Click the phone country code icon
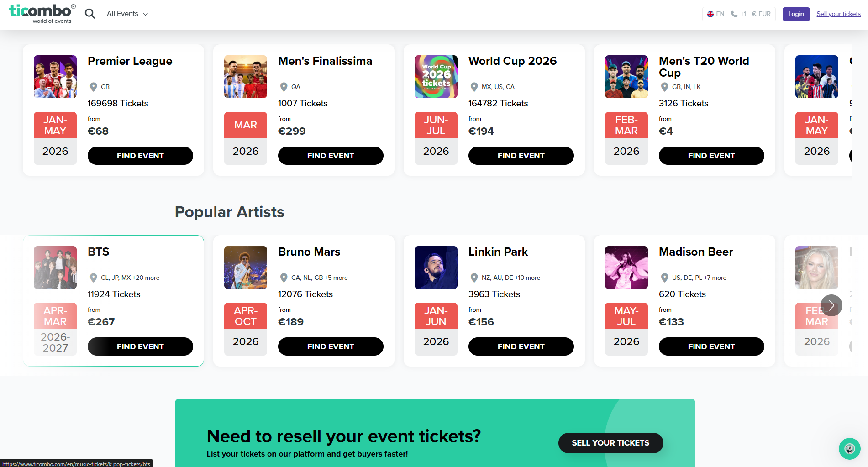 point(738,14)
